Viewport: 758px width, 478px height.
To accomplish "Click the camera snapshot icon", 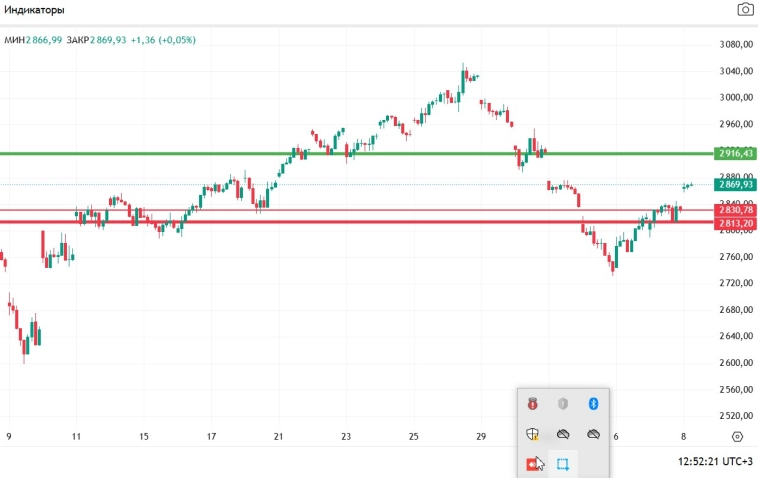I will (745, 10).
